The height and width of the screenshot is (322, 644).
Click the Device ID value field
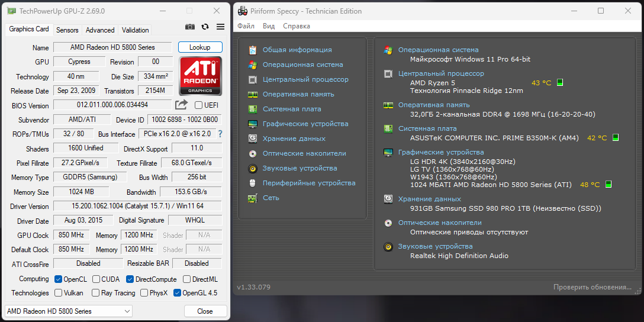pos(185,120)
